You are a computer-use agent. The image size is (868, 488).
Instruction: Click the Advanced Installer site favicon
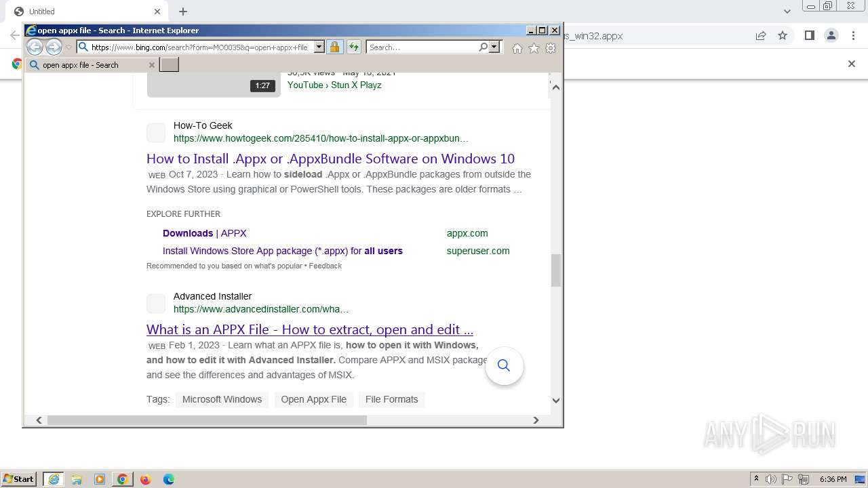tap(156, 303)
